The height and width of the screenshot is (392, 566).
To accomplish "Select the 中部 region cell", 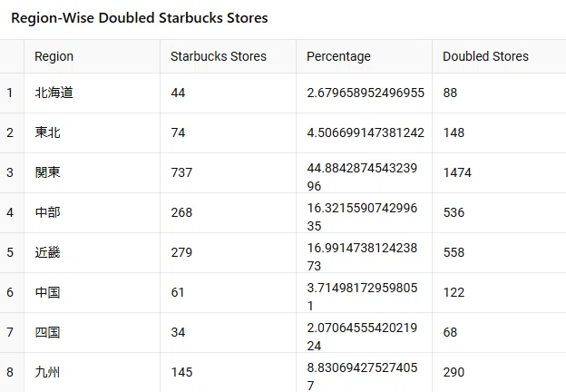I will (x=92, y=212).
